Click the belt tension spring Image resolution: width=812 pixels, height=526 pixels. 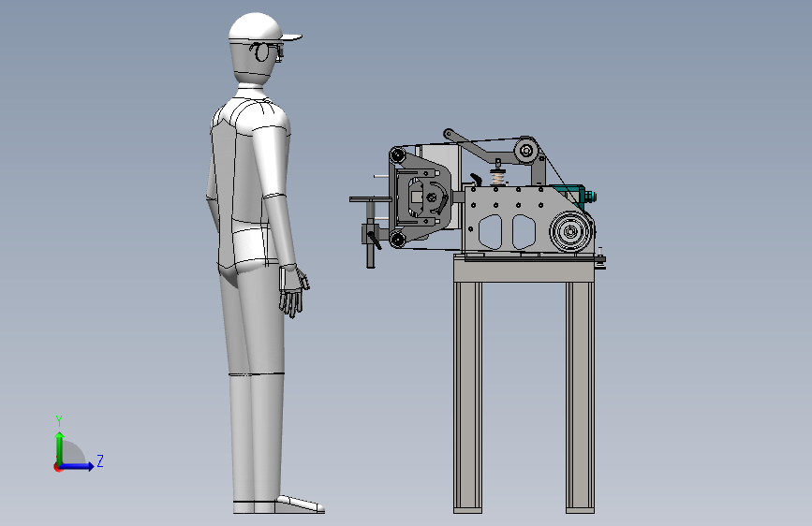(498, 178)
